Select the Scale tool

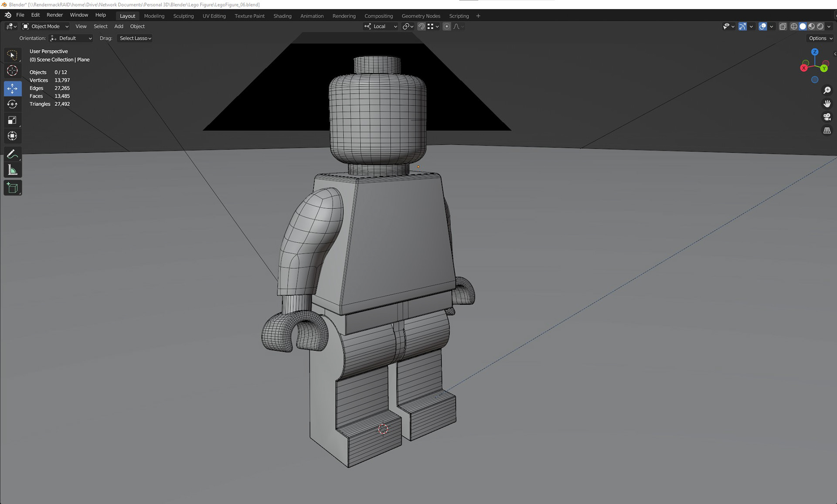[12, 120]
